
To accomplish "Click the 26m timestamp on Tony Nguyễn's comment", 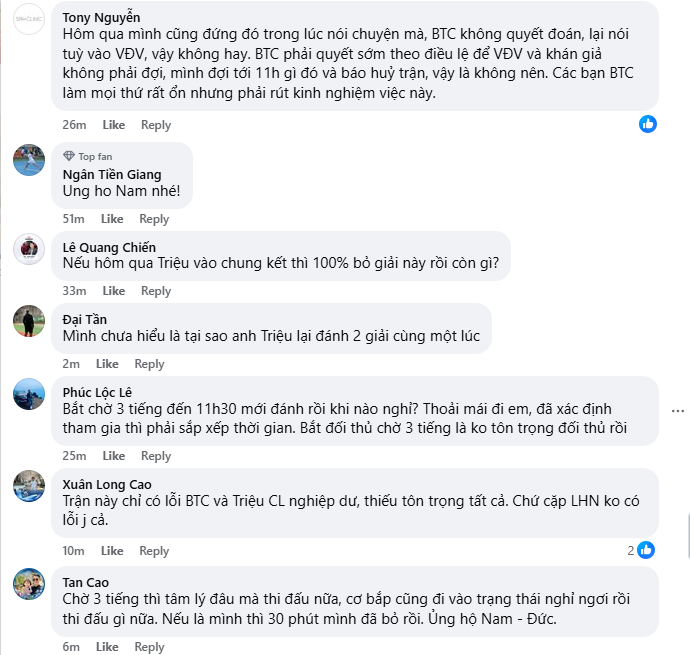I will click(74, 125).
